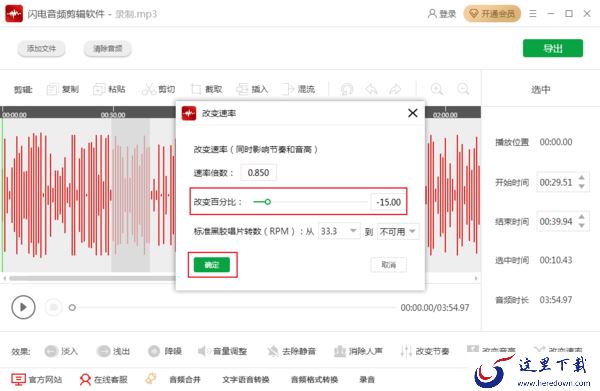This screenshot has width=600, height=391.
Task: Zoom out of the waveform
Action: click(463, 89)
